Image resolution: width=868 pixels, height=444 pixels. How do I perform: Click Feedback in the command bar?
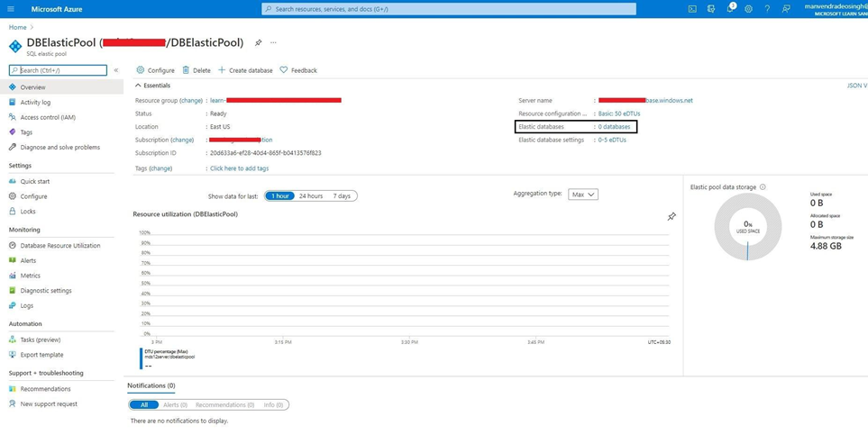click(298, 70)
